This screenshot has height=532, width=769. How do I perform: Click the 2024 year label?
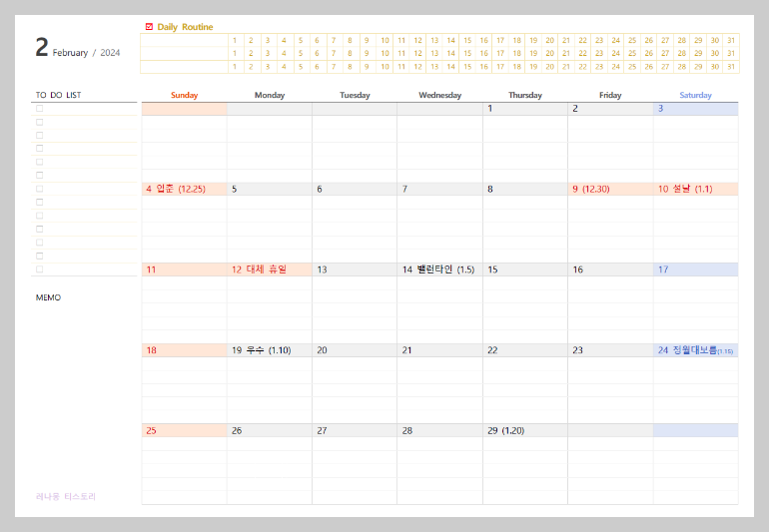pyautogui.click(x=110, y=53)
